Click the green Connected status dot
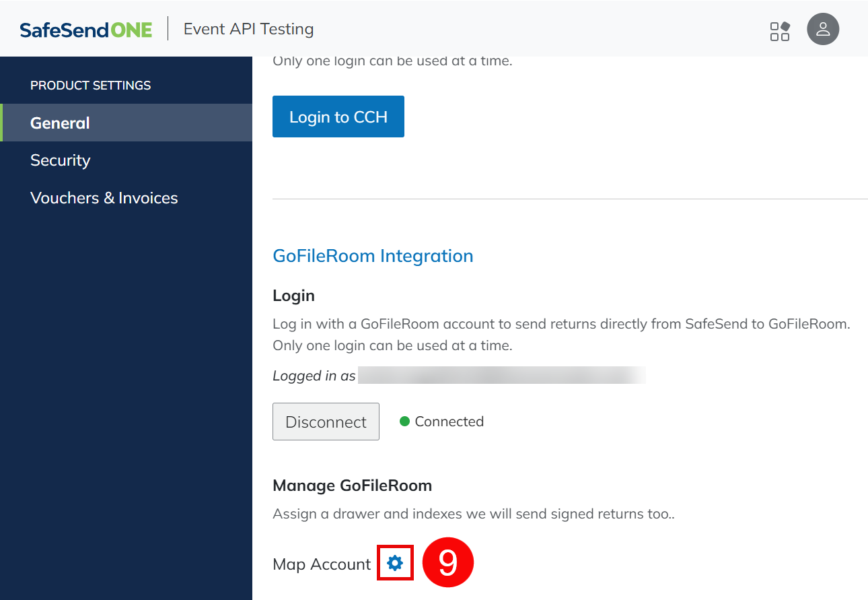Screen dimensions: 868x600 click(404, 422)
